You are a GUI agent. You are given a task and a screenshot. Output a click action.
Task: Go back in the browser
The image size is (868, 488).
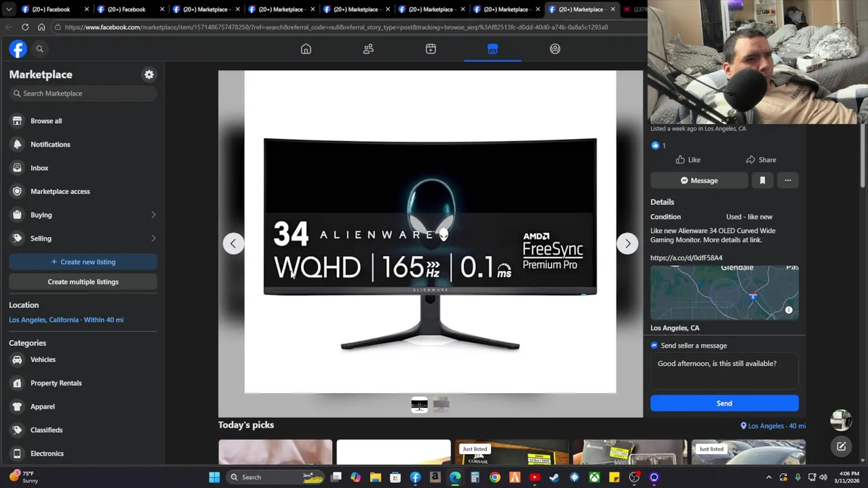coord(9,27)
